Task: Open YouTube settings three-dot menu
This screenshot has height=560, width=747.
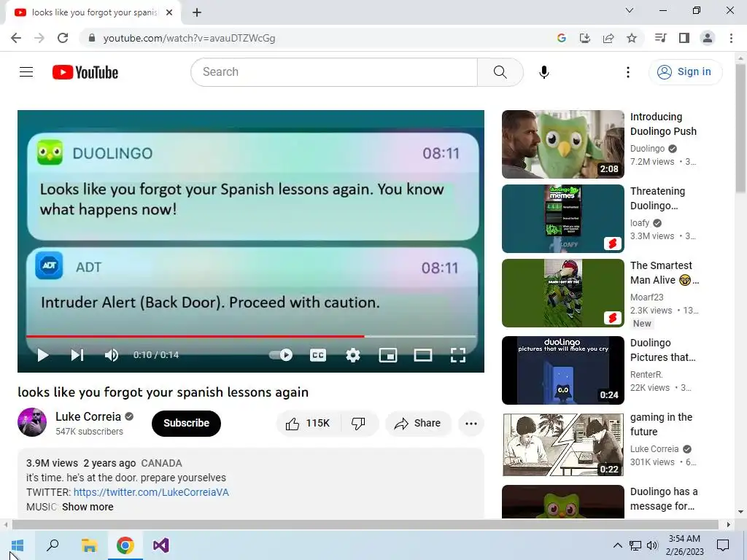Action: pos(628,72)
